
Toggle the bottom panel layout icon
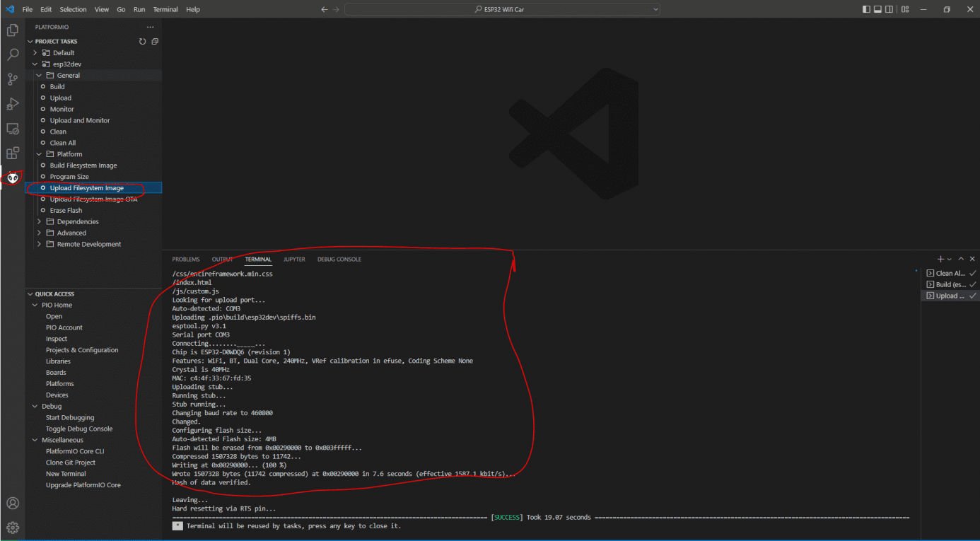877,9
